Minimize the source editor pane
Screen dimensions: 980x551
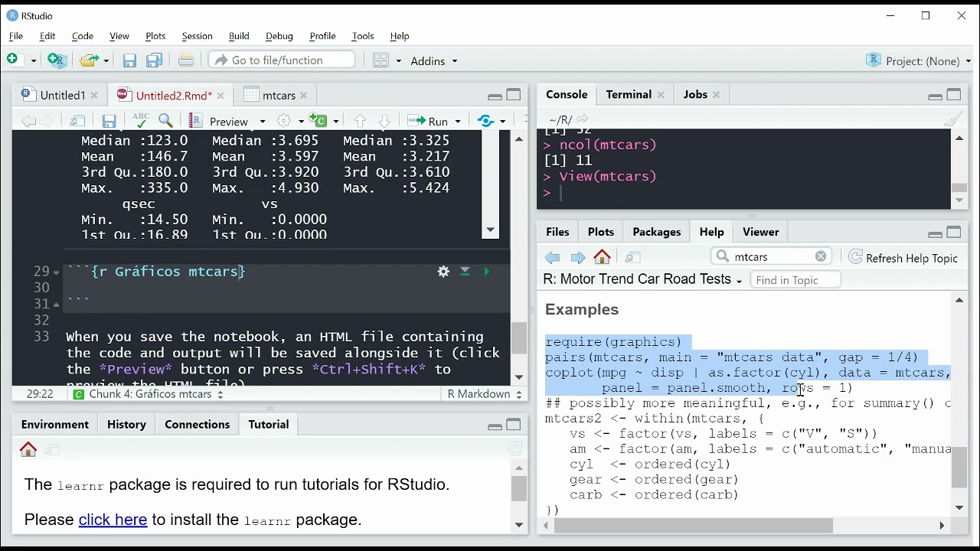(x=495, y=96)
